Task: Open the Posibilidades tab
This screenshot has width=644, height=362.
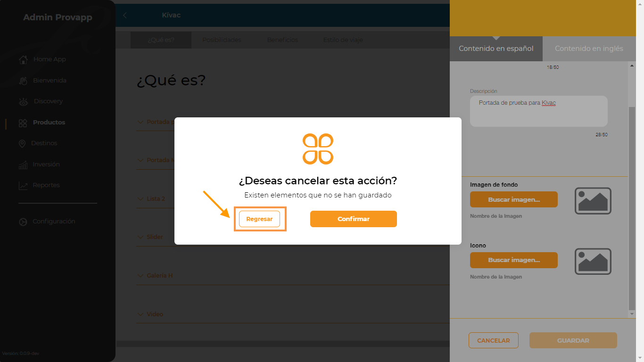Action: tap(222, 40)
